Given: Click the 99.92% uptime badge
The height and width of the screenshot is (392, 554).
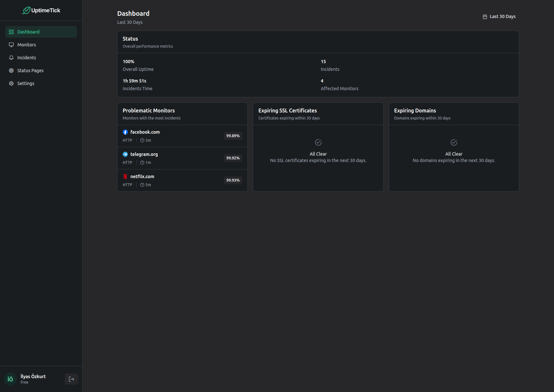Looking at the screenshot, I should click(233, 158).
